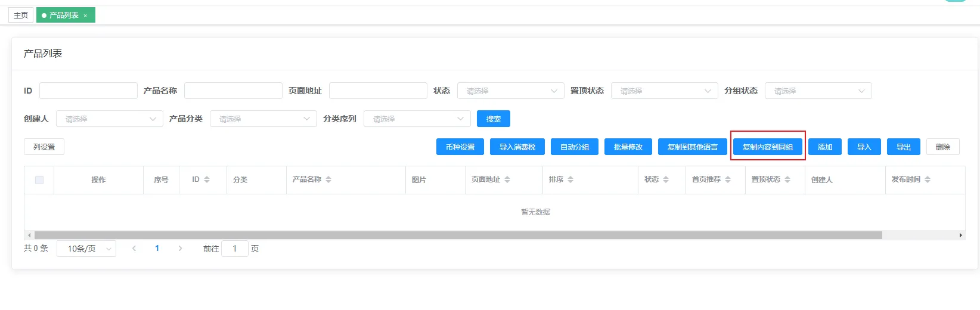Sort by 页面地址 column arrows

click(x=507, y=179)
